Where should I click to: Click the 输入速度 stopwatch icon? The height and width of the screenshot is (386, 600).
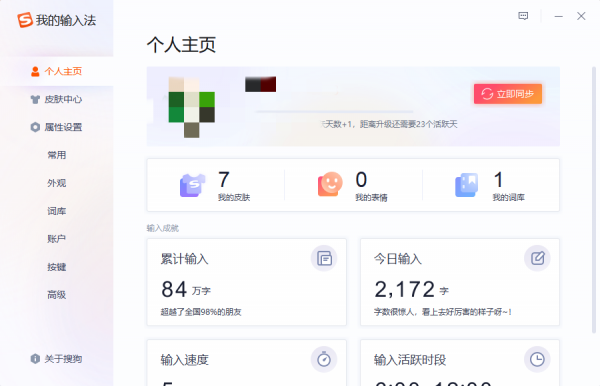tap(324, 359)
